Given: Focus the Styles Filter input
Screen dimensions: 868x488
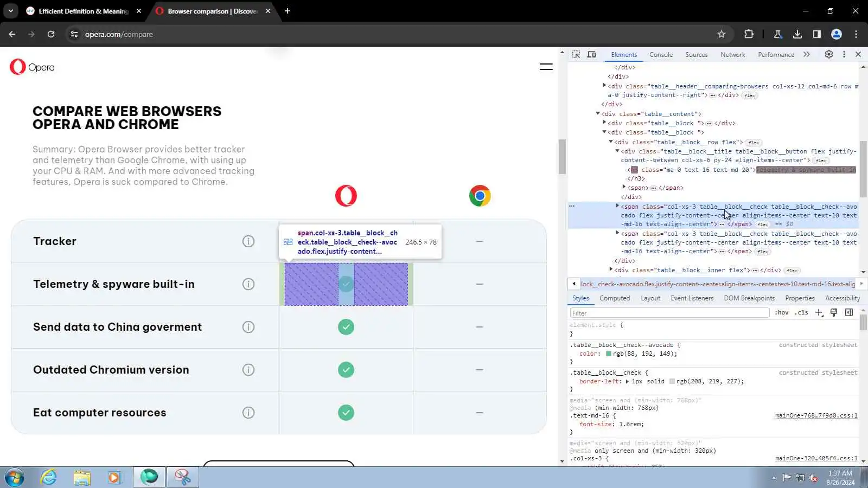Looking at the screenshot, I should 669,313.
